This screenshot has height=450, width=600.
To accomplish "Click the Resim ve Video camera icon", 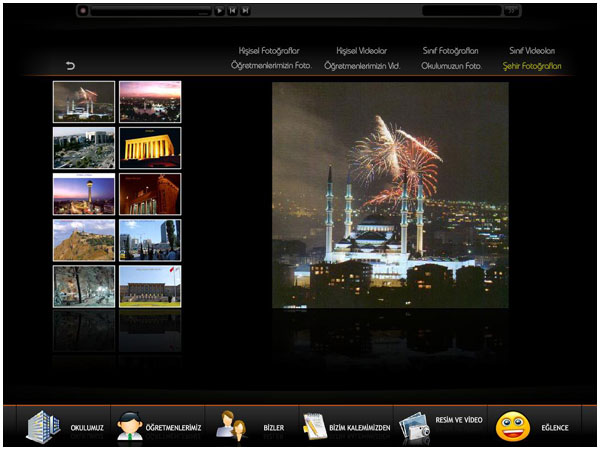I will (414, 427).
